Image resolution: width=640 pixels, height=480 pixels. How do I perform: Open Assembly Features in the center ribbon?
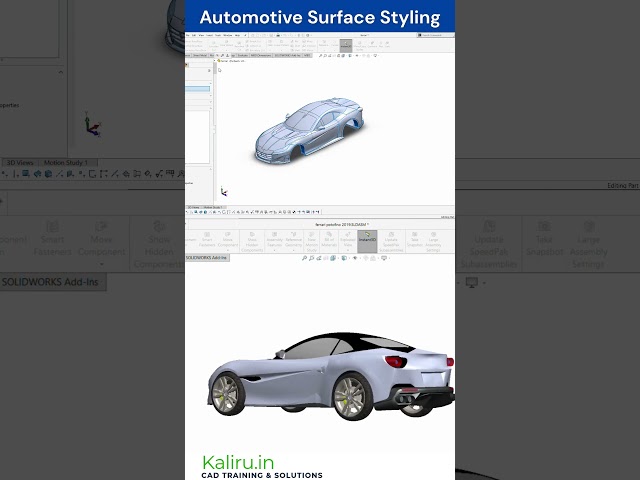274,240
